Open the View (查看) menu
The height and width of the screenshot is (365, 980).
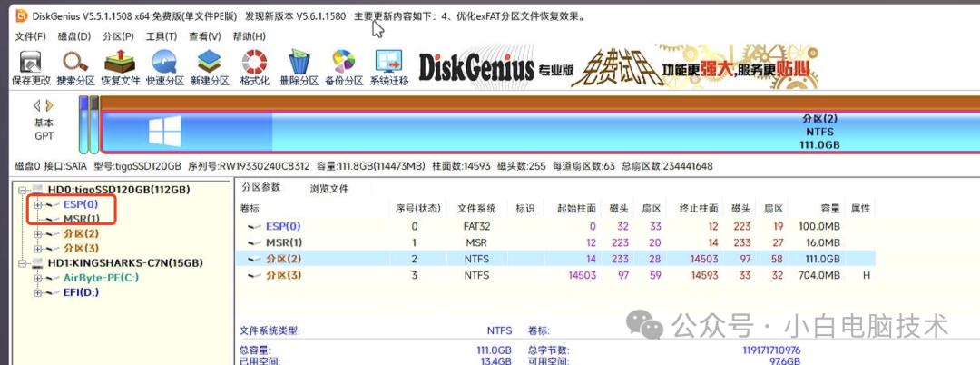pos(205,36)
